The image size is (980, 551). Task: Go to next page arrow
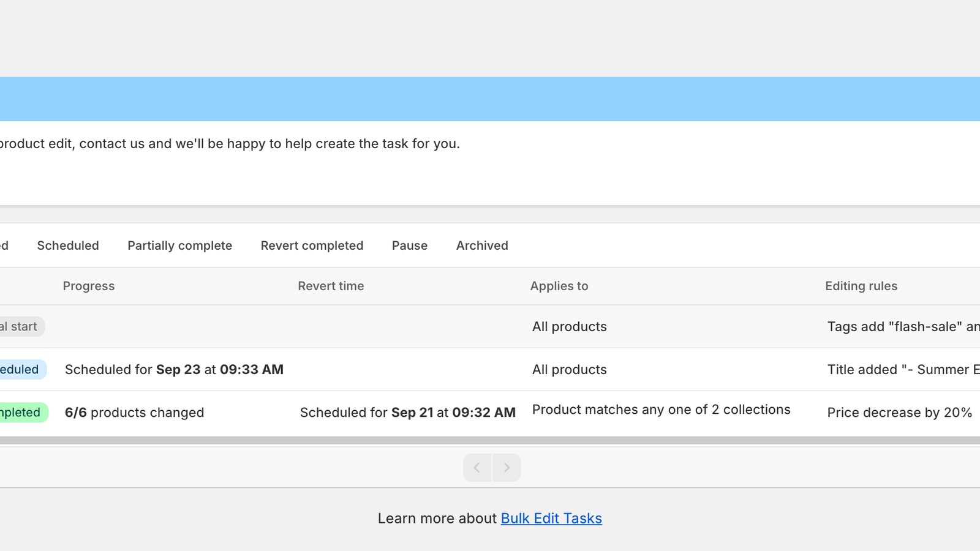(507, 468)
